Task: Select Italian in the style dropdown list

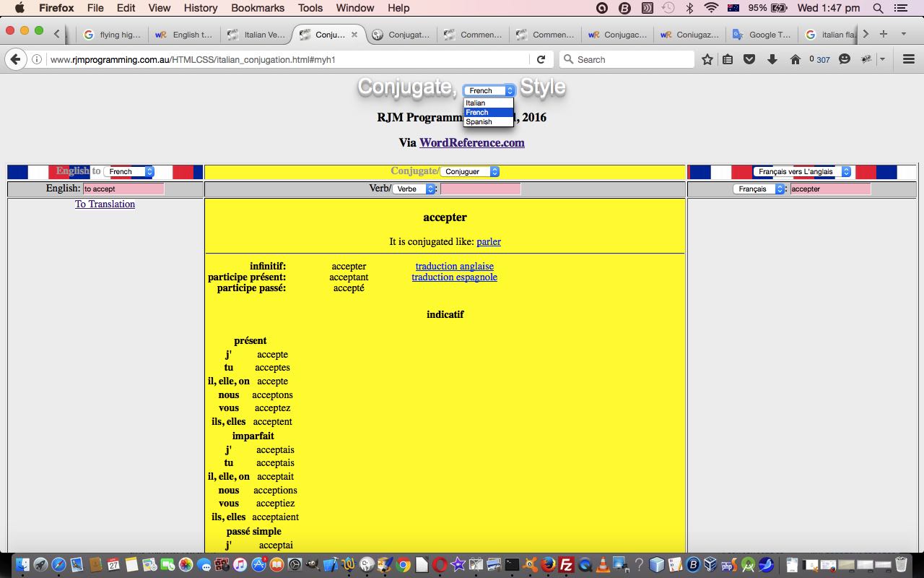Action: point(476,103)
